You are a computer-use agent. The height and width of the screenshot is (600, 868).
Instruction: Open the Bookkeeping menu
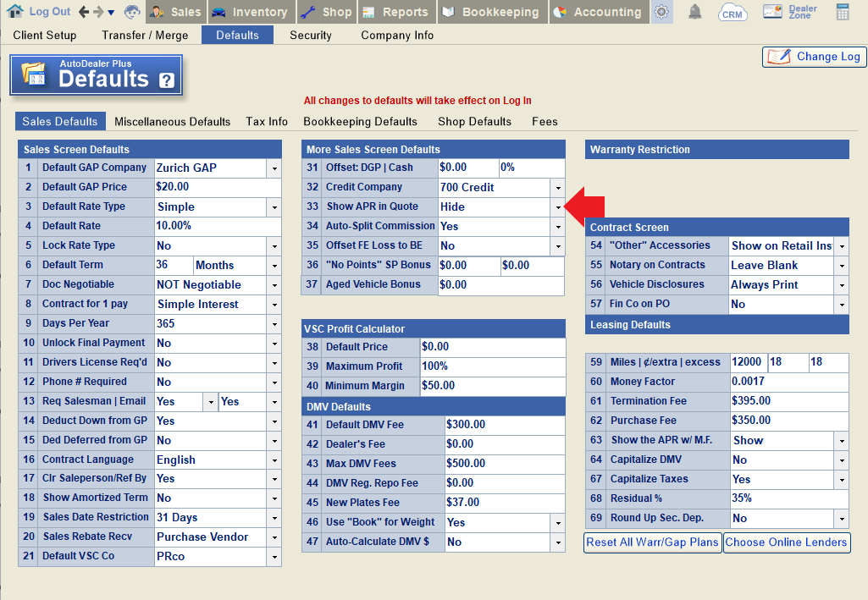(493, 12)
